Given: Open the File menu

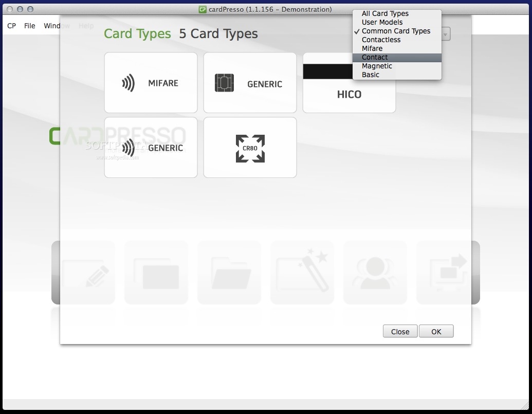Looking at the screenshot, I should pos(29,26).
